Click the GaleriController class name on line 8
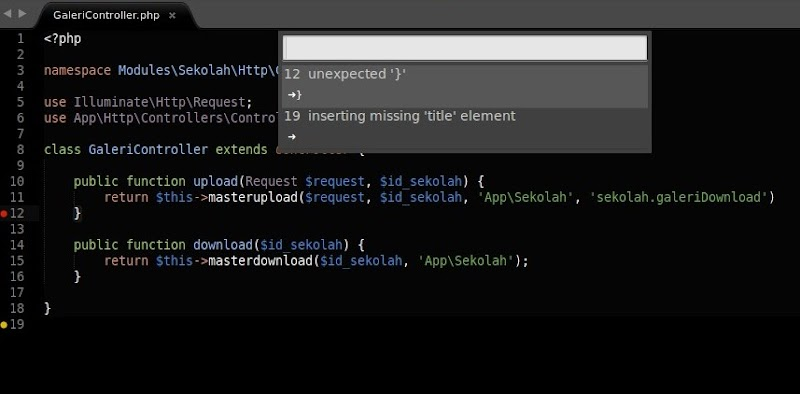The image size is (800, 394). 148,150
